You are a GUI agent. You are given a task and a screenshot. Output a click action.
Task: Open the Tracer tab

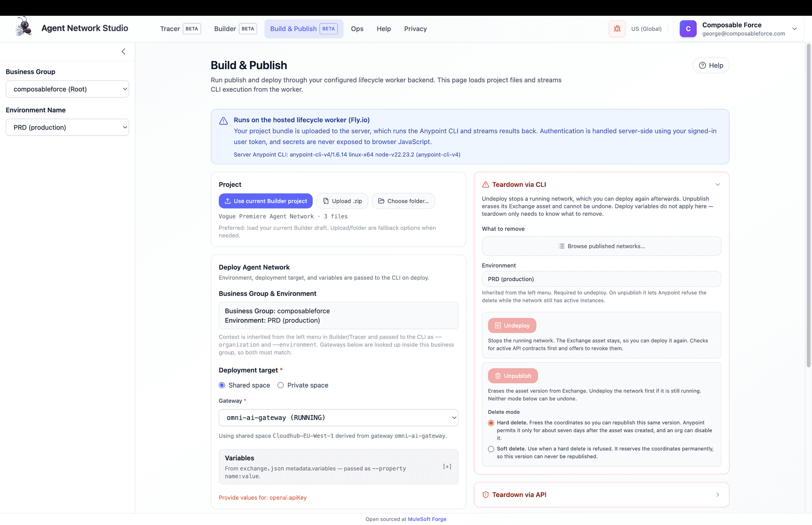click(x=180, y=29)
